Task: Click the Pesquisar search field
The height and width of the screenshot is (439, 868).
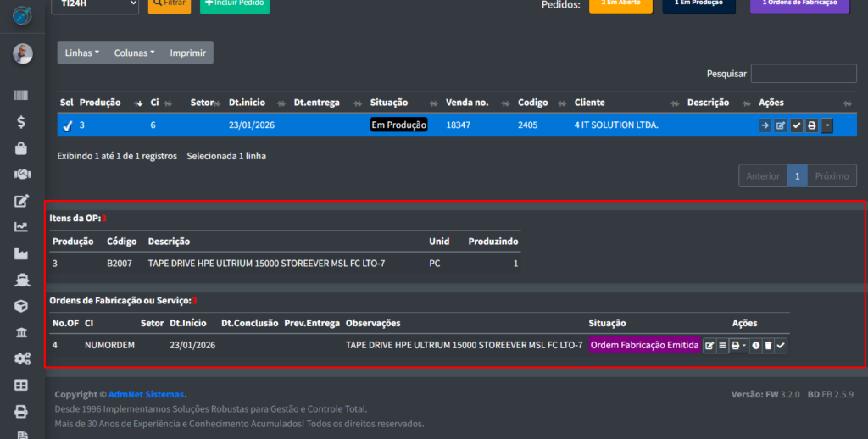Action: (803, 74)
